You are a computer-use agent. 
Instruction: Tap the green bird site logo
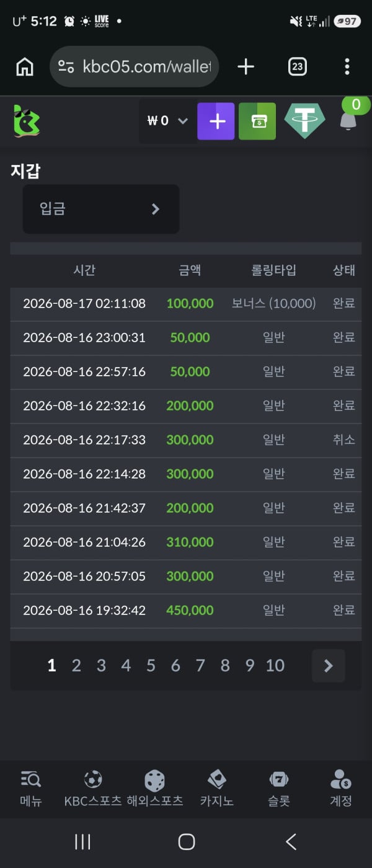27,121
